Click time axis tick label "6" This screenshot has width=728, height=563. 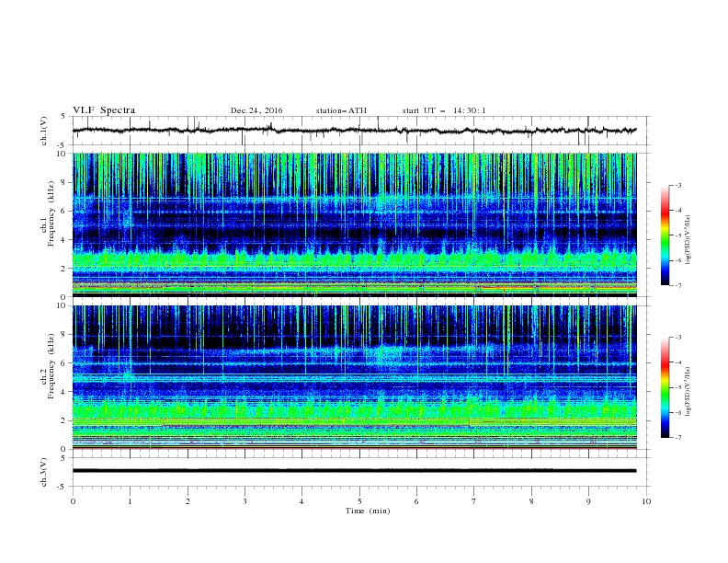tap(417, 501)
